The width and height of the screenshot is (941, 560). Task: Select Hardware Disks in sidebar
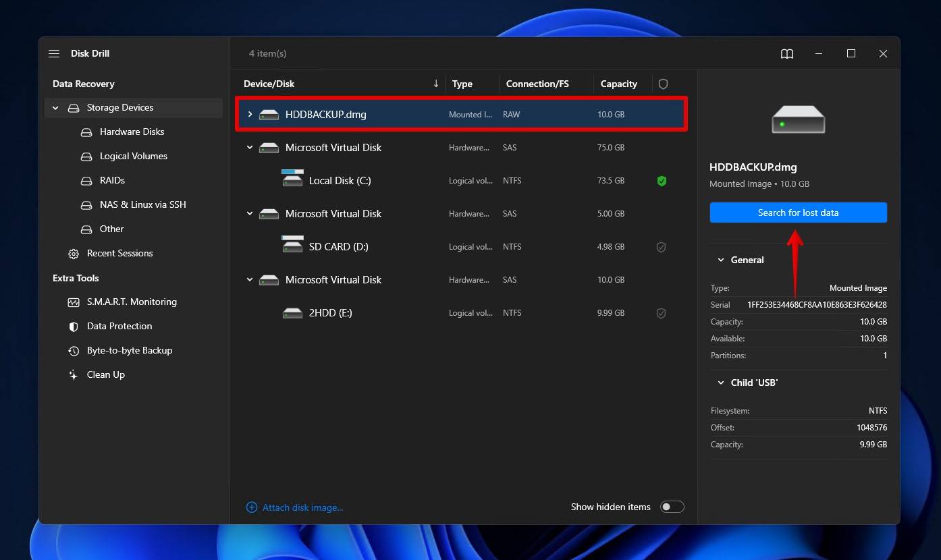click(132, 132)
